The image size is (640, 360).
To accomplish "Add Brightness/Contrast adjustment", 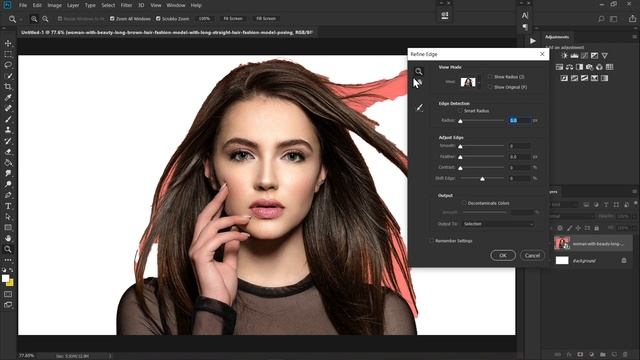I will point(564,56).
